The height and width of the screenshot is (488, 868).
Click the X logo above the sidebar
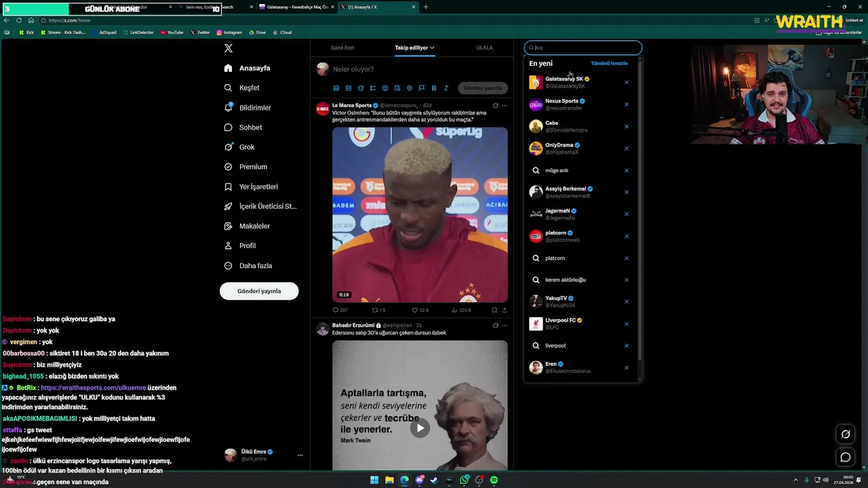(229, 48)
